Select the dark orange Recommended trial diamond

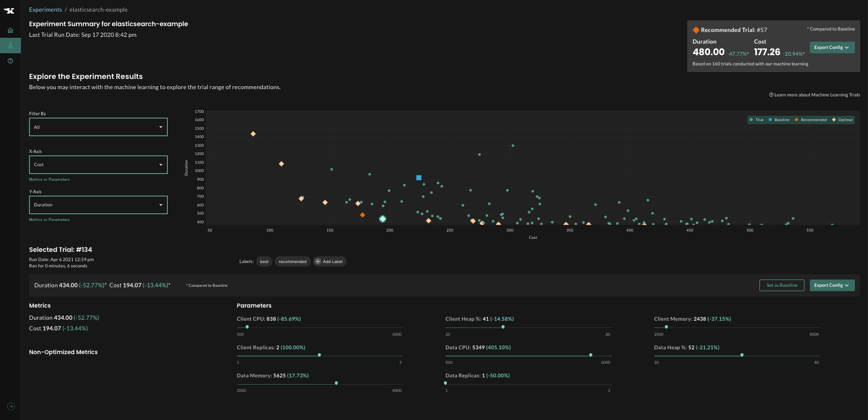(363, 215)
